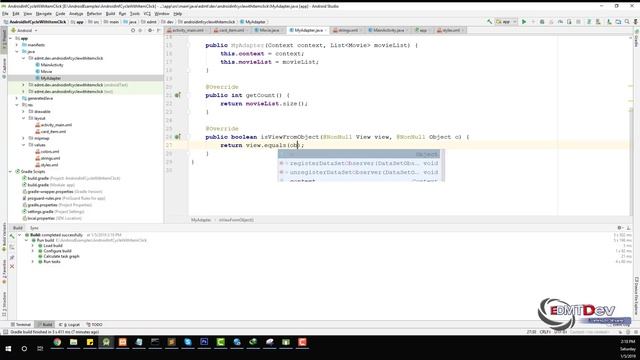Click MyAdapter in the breadcrumb bar
The width and height of the screenshot is (640, 360).
pos(201,220)
